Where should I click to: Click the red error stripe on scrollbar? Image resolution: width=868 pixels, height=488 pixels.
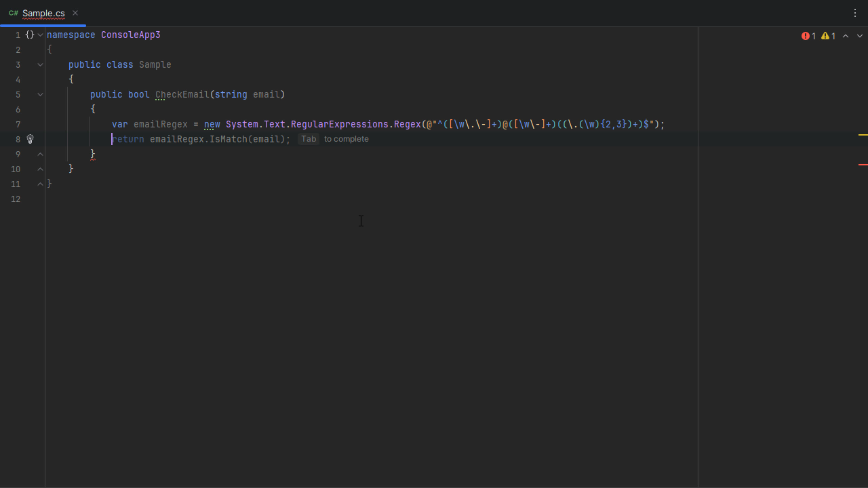click(x=863, y=164)
